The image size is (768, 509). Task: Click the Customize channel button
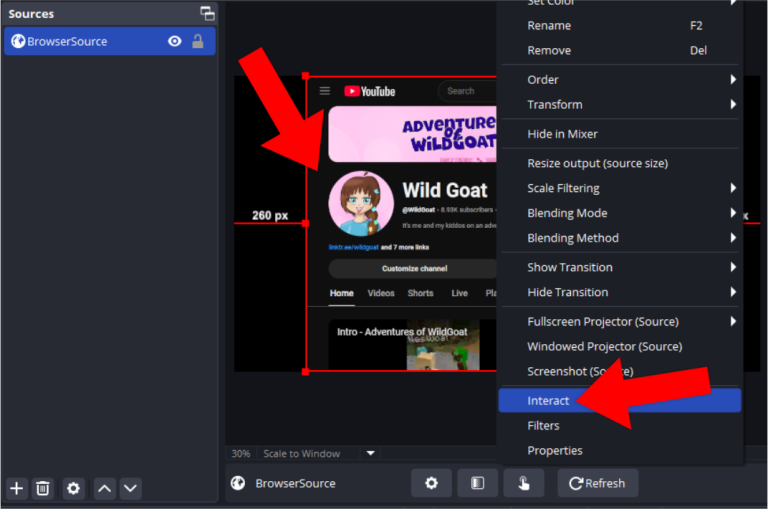[x=413, y=268]
